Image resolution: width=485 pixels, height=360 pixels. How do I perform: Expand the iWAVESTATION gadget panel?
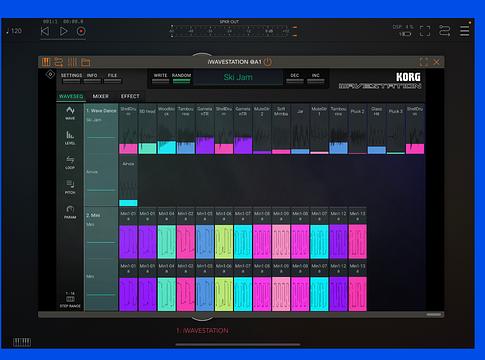click(424, 62)
